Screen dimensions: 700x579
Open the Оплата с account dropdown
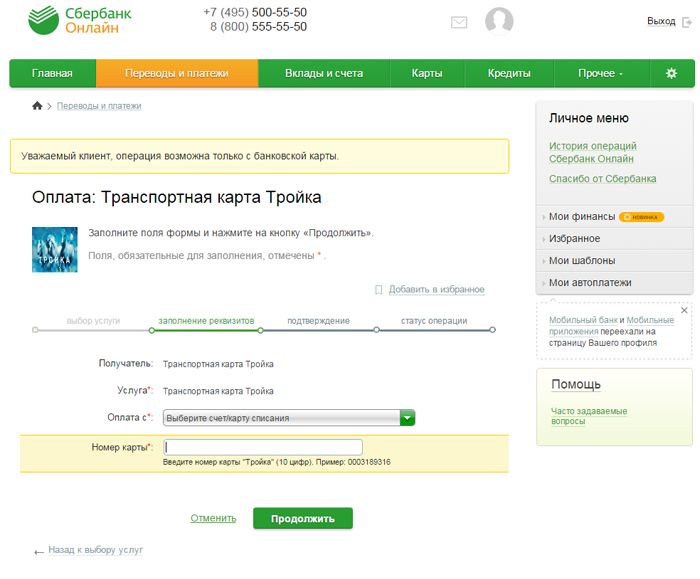407,418
